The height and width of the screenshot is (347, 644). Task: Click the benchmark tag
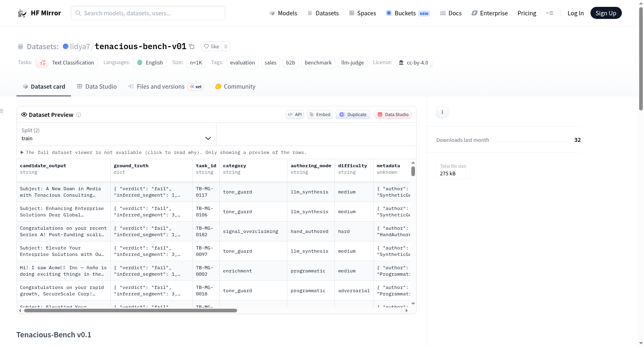(x=318, y=62)
